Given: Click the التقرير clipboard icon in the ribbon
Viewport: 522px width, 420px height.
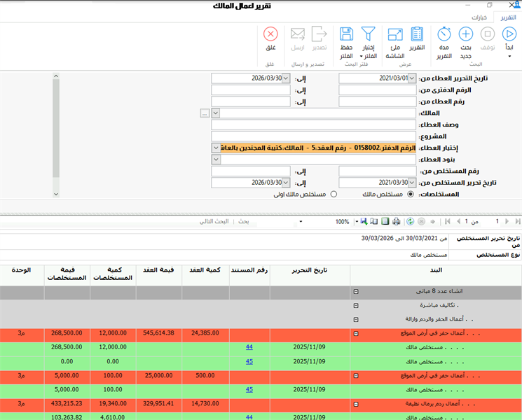Looking at the screenshot, I should (x=417, y=34).
